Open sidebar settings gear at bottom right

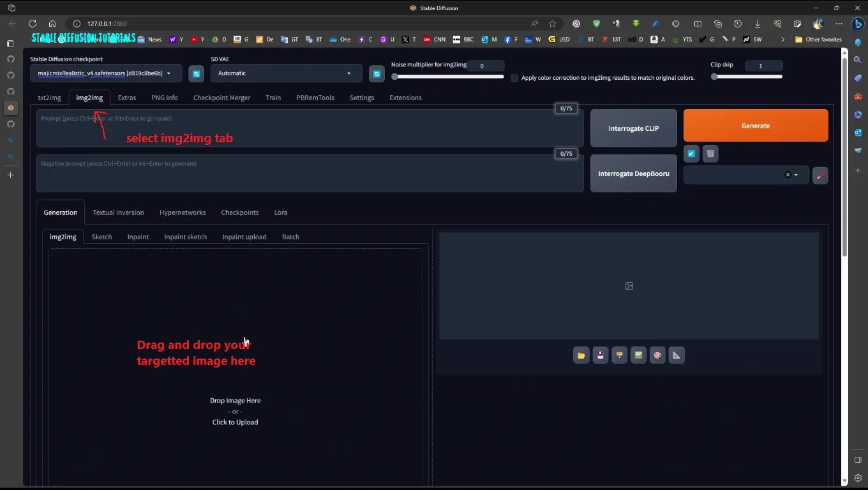(x=858, y=477)
